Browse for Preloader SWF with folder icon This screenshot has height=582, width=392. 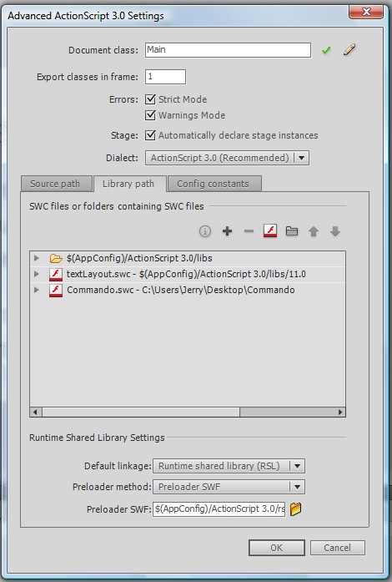[x=295, y=509]
